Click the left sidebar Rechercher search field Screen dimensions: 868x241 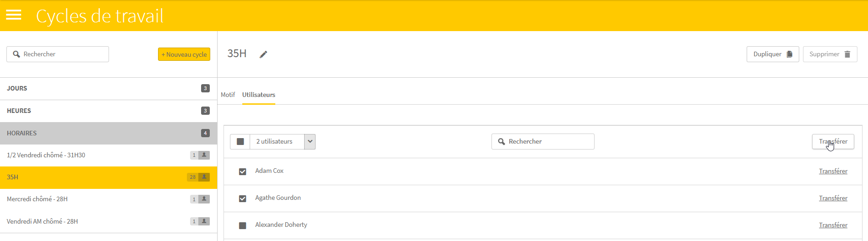click(x=58, y=54)
